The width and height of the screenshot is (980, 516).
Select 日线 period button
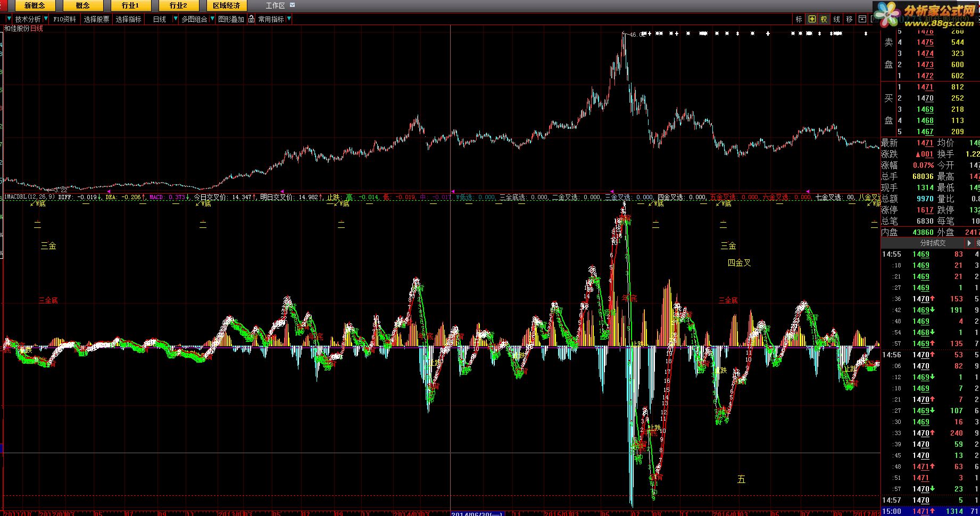tap(160, 19)
